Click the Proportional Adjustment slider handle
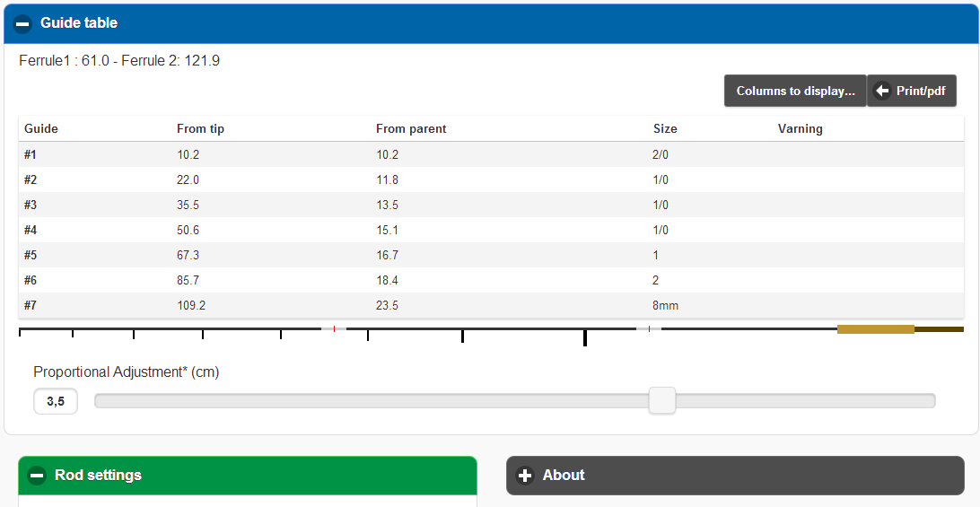This screenshot has height=507, width=980. click(662, 400)
